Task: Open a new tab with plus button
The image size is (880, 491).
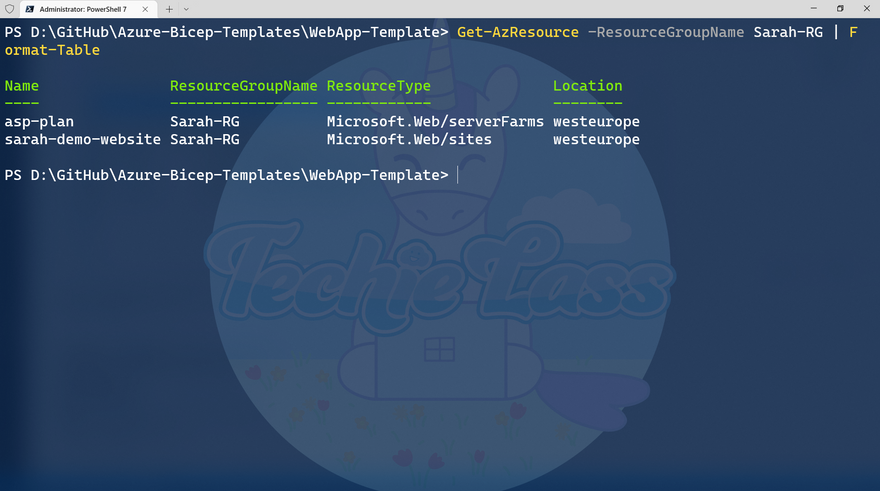Action: point(169,9)
